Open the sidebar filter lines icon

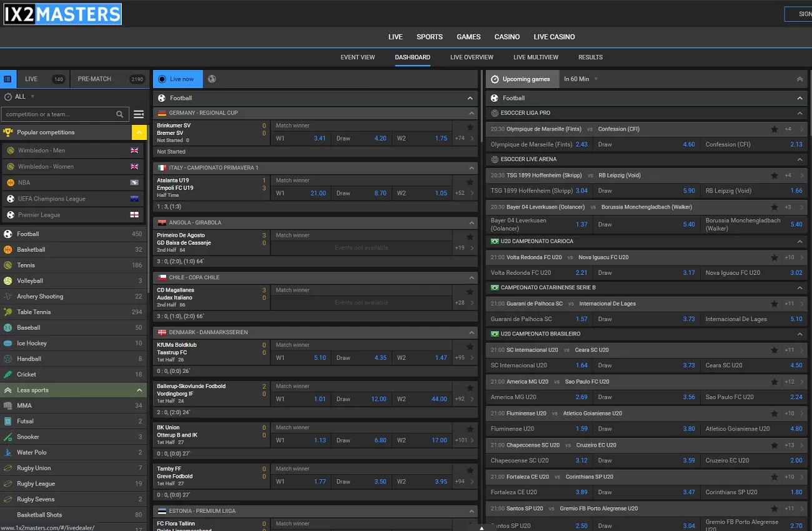(x=139, y=114)
